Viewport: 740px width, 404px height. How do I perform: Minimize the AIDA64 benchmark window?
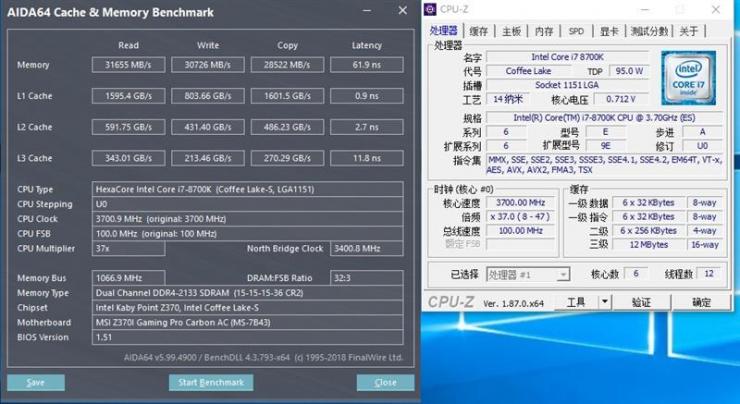367,10
